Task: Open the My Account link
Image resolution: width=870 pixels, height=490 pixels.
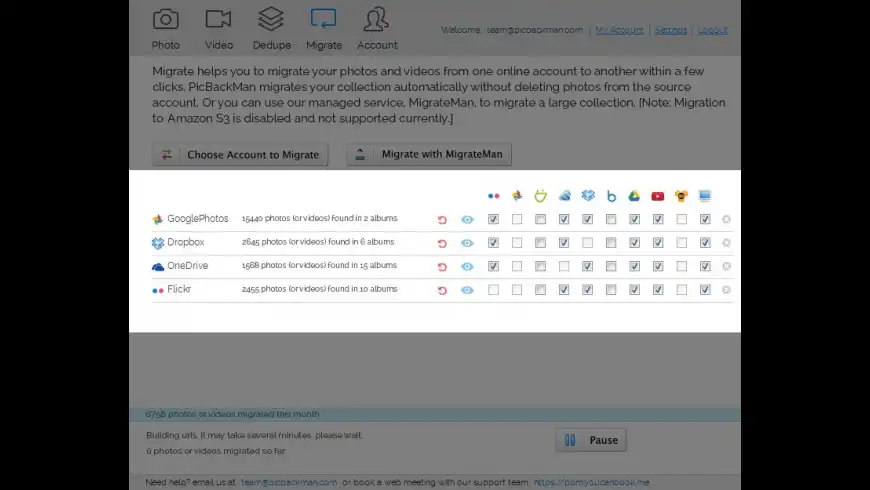Action: (619, 30)
